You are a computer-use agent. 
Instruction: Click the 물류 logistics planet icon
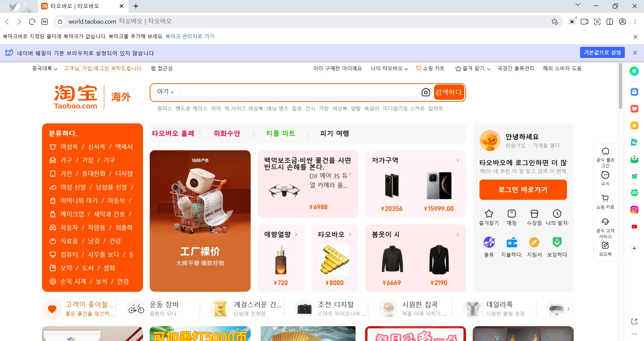click(489, 242)
